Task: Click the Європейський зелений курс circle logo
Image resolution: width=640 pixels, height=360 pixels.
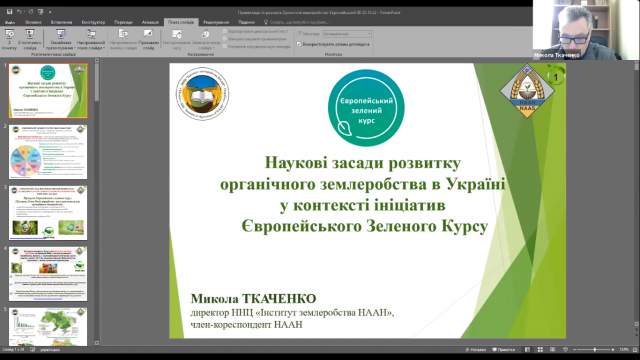Action: pyautogui.click(x=366, y=108)
